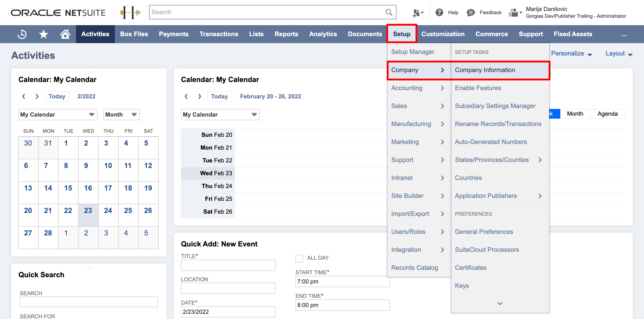The width and height of the screenshot is (644, 319).
Task: Click the Help question mark icon
Action: (x=439, y=12)
